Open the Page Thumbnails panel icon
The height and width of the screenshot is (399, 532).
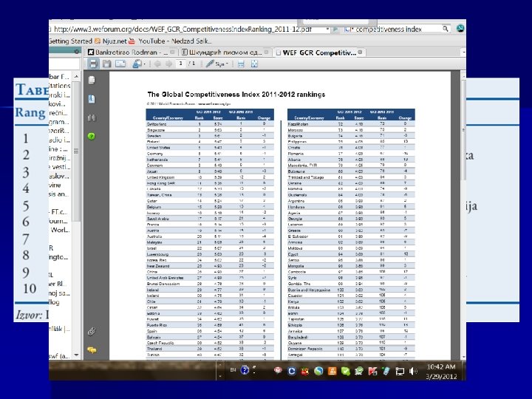92,80
